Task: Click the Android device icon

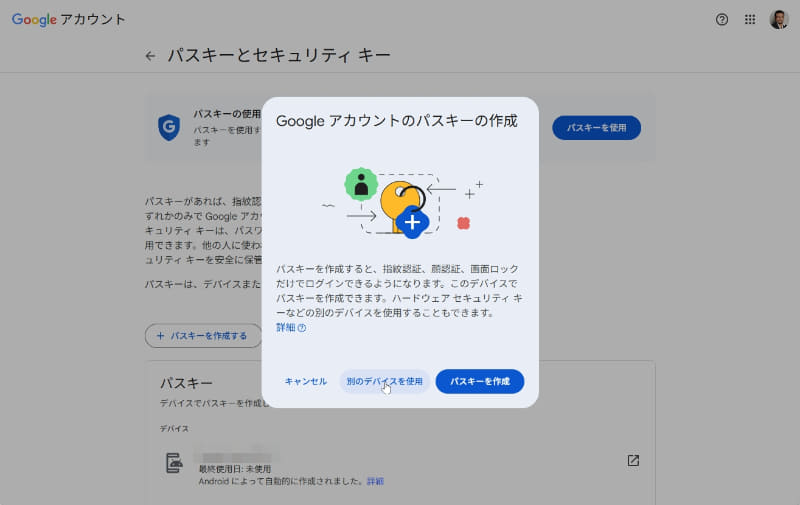Action: point(174,463)
